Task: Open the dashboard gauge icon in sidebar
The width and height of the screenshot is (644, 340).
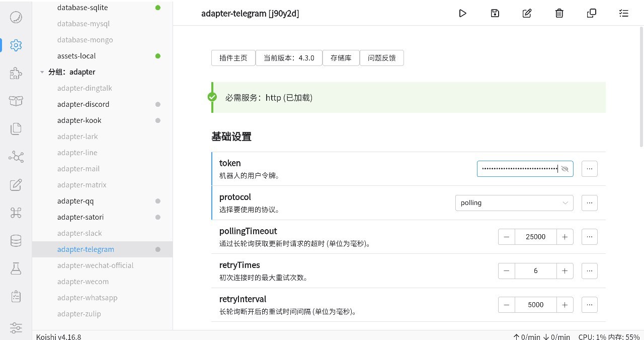Action: click(16, 17)
